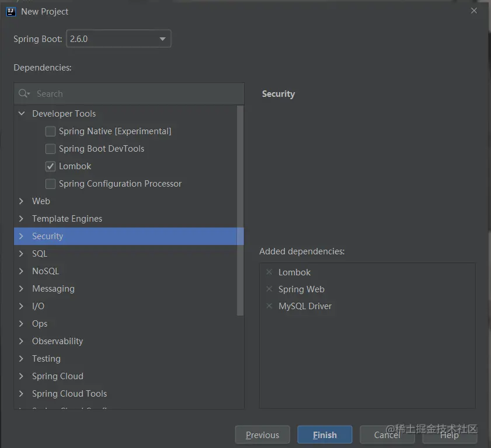The height and width of the screenshot is (448, 491).
Task: Remove Spring Web from added dependencies
Action: 269,289
